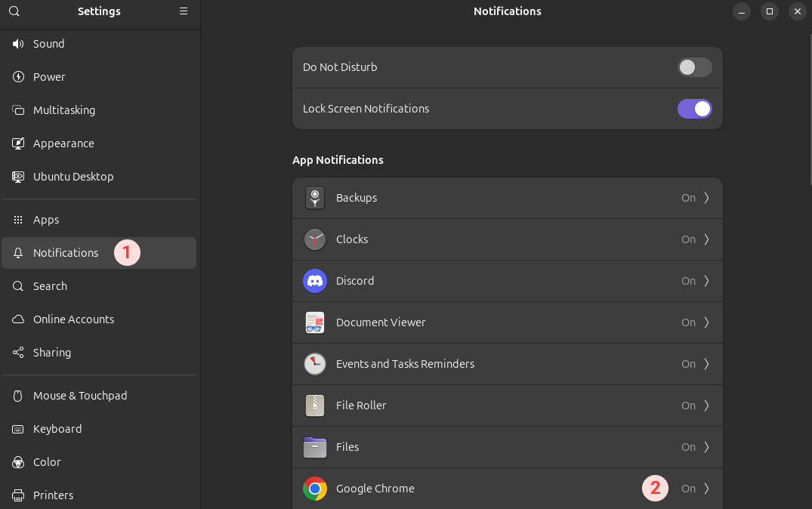Image resolution: width=812 pixels, height=509 pixels.
Task: Select Online Accounts in sidebar
Action: [x=73, y=319]
